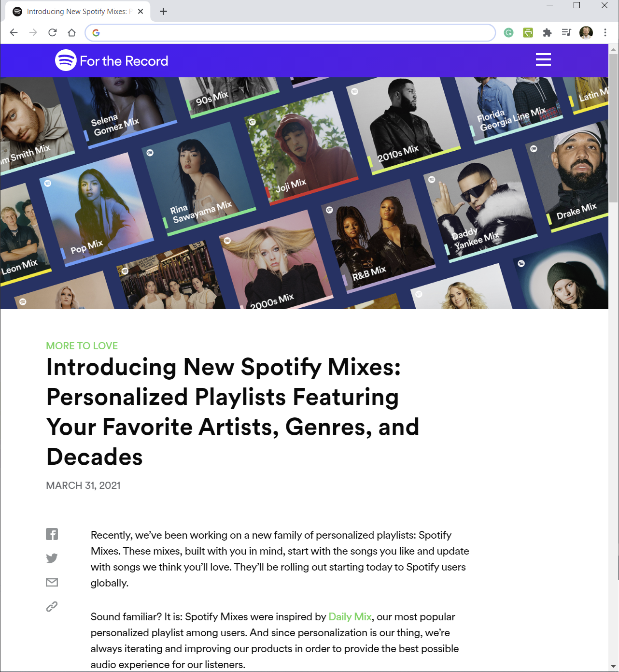Click the Google icon in address bar
The height and width of the screenshot is (672, 619).
pyautogui.click(x=96, y=32)
